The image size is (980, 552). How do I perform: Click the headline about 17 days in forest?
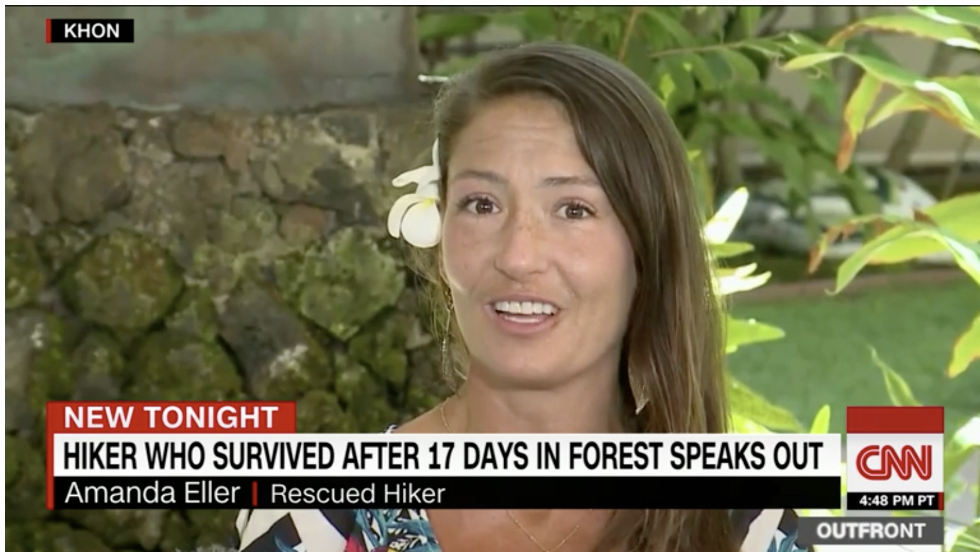point(443,456)
